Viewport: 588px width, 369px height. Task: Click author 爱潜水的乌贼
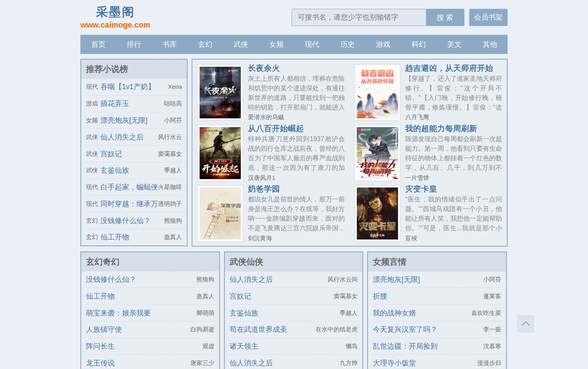pos(266,117)
